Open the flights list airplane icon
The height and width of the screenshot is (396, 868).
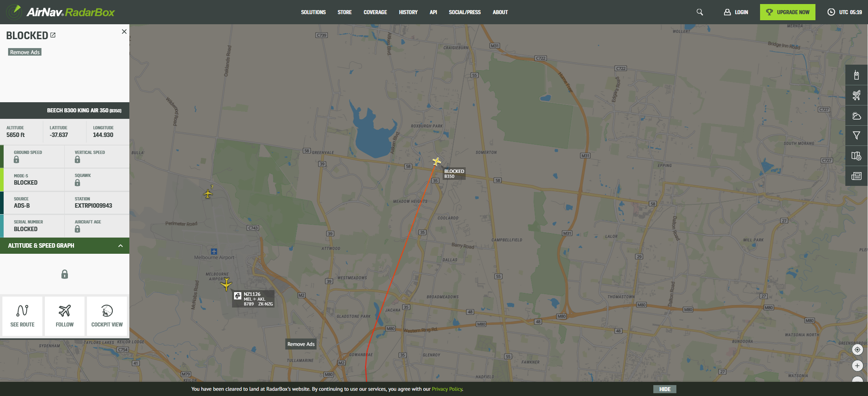pos(856,95)
